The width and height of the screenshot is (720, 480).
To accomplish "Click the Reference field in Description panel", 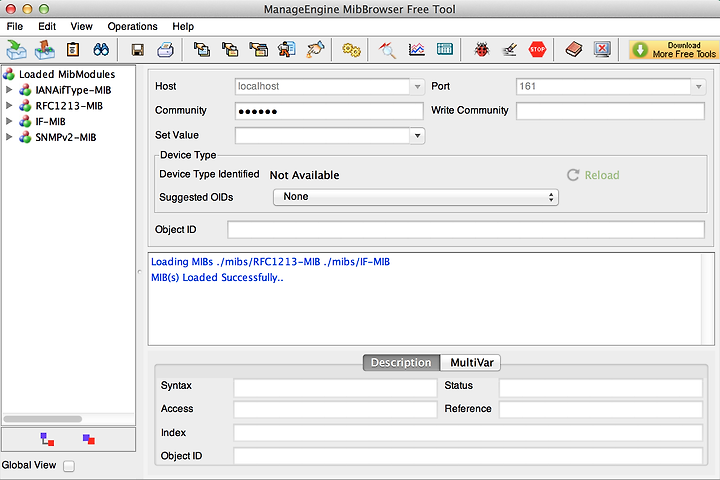I will (601, 409).
